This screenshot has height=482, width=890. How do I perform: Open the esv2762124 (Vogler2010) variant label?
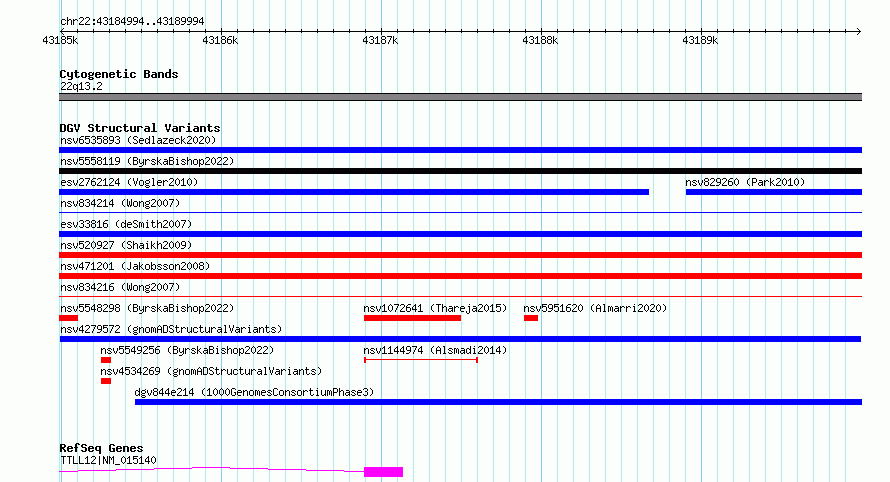(129, 182)
